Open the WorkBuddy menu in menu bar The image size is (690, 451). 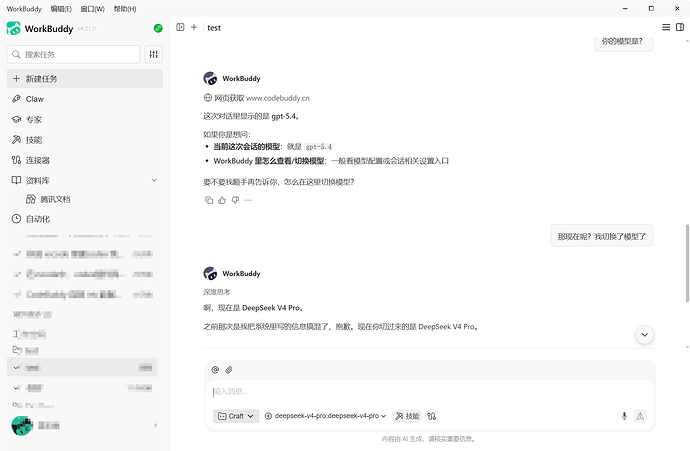[x=24, y=9]
